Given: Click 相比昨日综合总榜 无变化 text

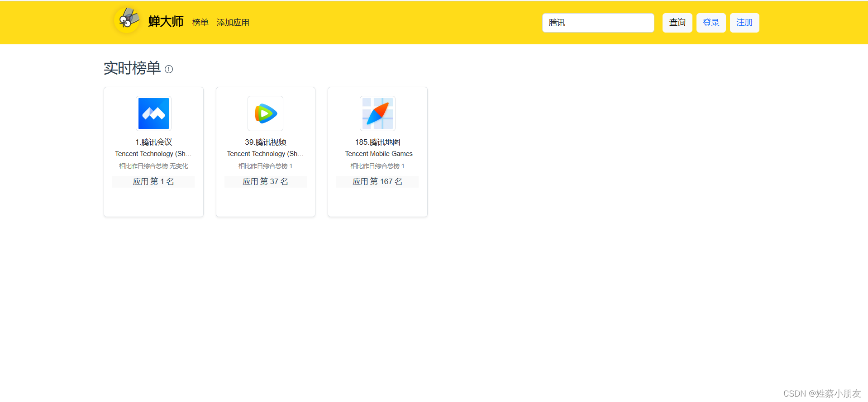Looking at the screenshot, I should [x=153, y=166].
